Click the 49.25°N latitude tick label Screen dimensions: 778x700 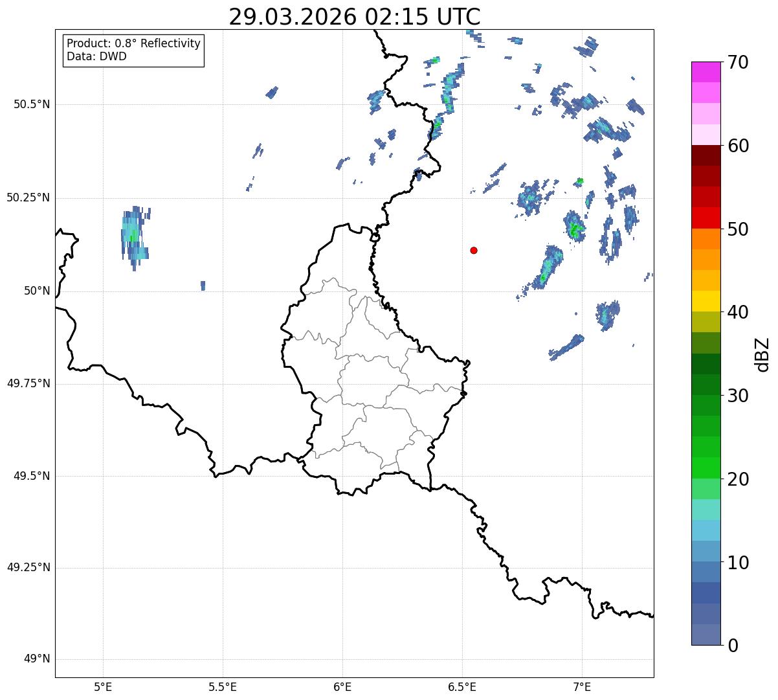28,568
